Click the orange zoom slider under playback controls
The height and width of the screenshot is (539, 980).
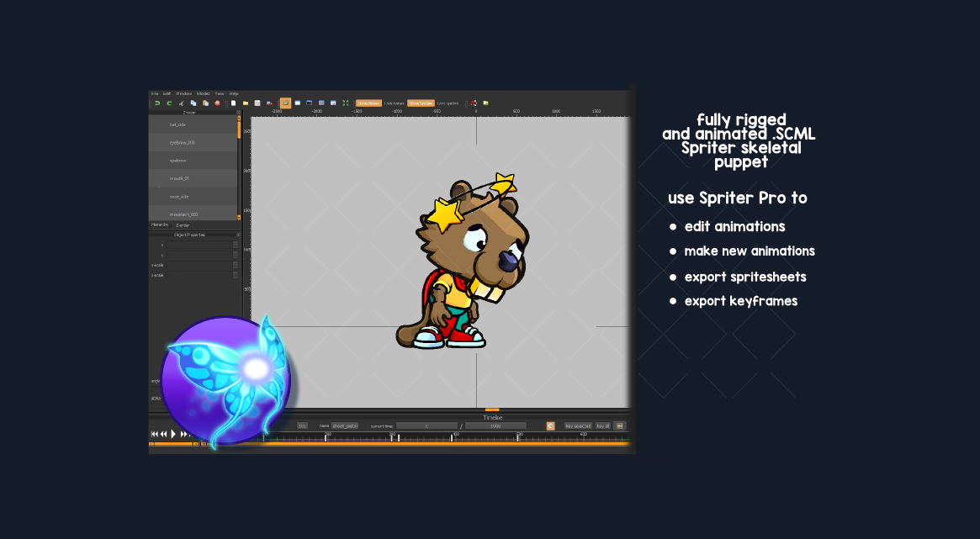point(173,444)
